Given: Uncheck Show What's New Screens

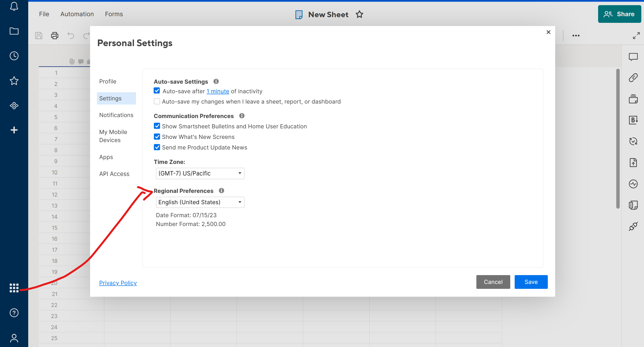Looking at the screenshot, I should click(x=157, y=136).
